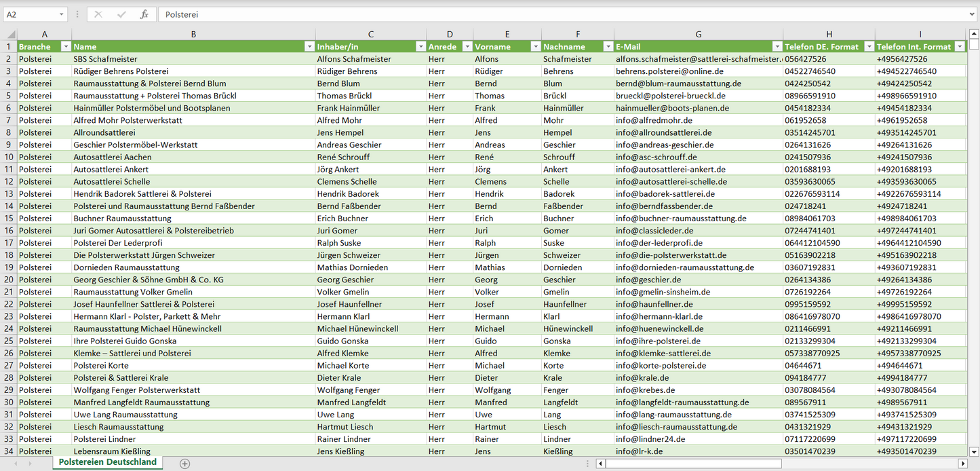Select column G by its header

click(698, 35)
